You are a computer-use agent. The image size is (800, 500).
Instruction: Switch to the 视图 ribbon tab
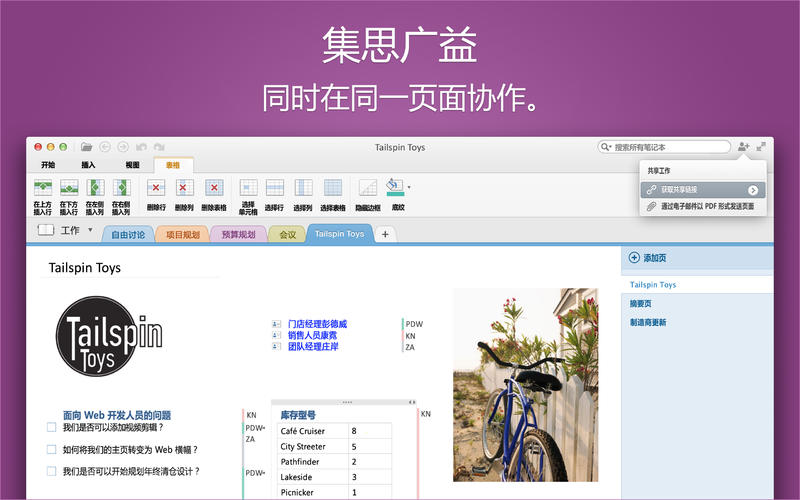pyautogui.click(x=132, y=165)
